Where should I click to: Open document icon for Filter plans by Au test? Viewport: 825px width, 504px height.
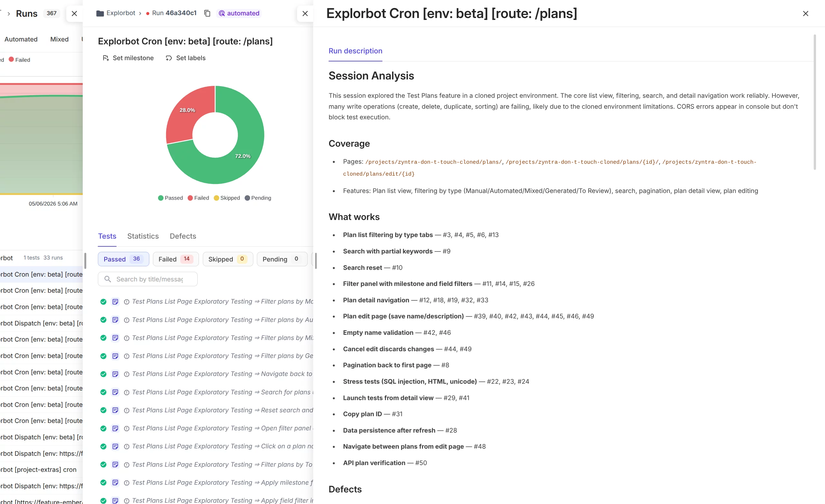pos(115,320)
